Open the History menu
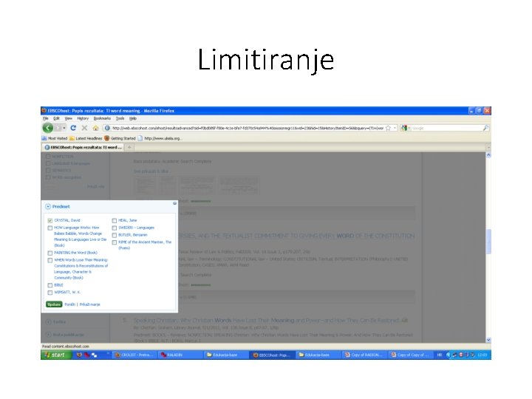532x399 pixels. click(83, 118)
